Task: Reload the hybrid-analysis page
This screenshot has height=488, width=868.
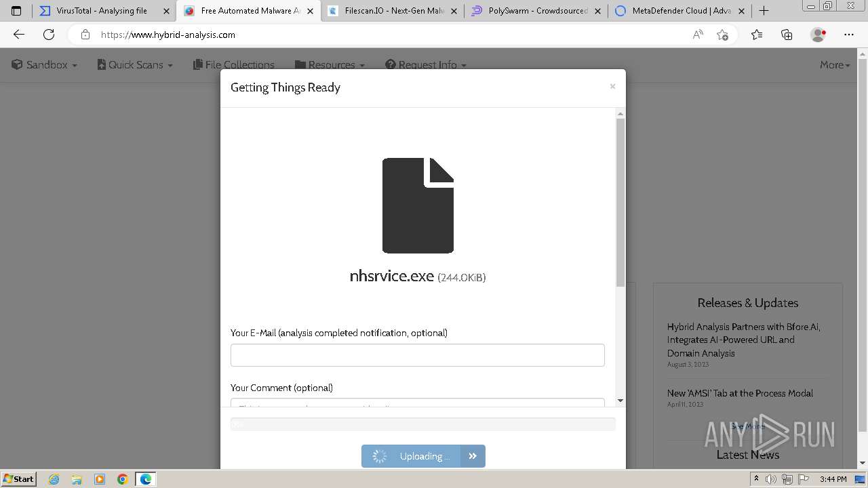Action: 49,35
